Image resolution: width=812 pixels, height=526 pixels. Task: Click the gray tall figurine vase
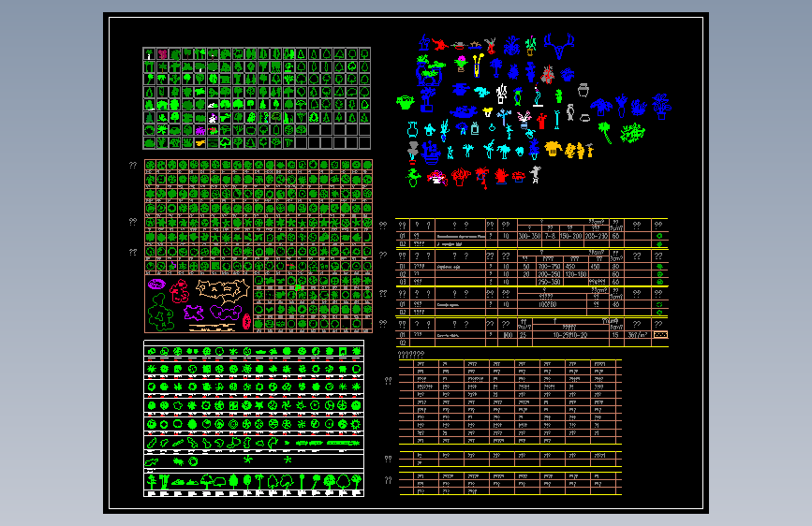[x=570, y=112]
